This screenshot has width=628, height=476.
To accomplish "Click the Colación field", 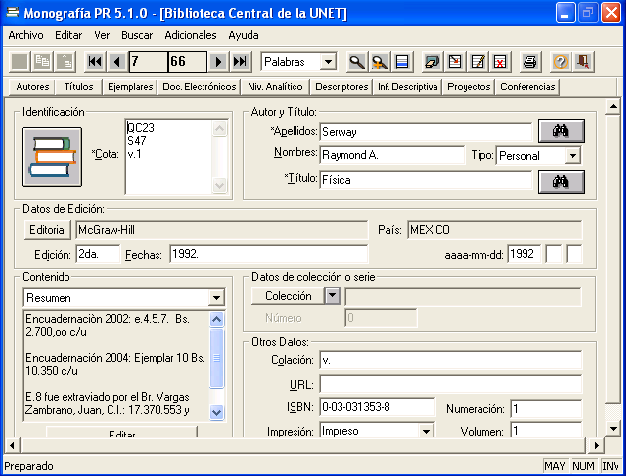I will pyautogui.click(x=451, y=360).
